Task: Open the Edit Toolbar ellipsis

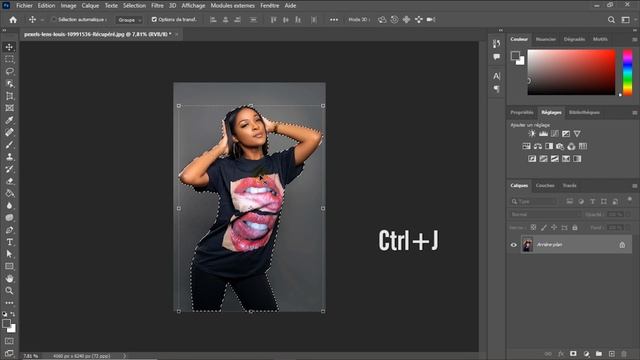Action: point(9,303)
